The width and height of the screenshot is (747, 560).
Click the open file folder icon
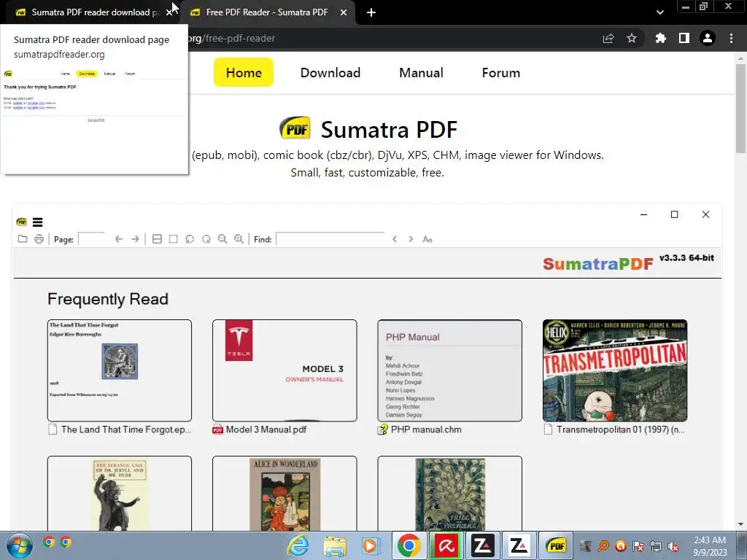(23, 239)
